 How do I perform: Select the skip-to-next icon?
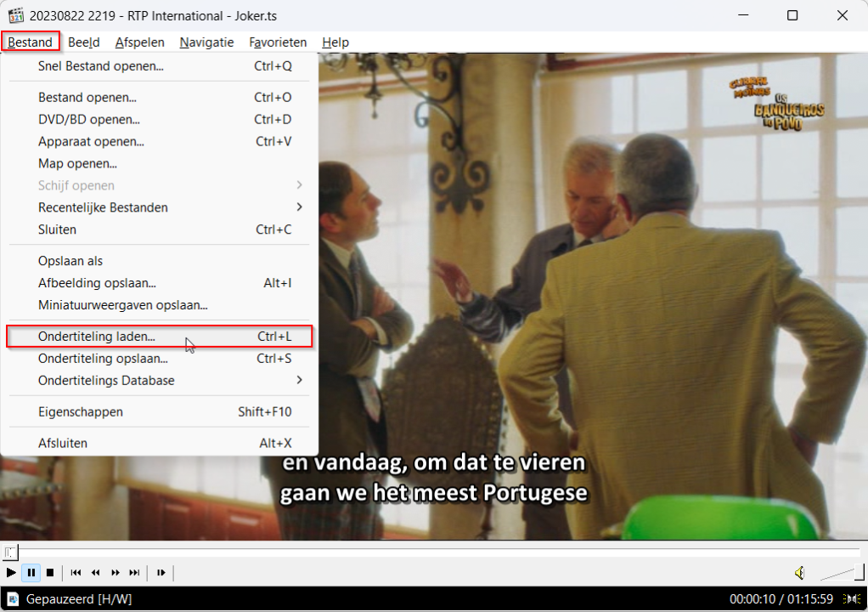click(x=133, y=573)
